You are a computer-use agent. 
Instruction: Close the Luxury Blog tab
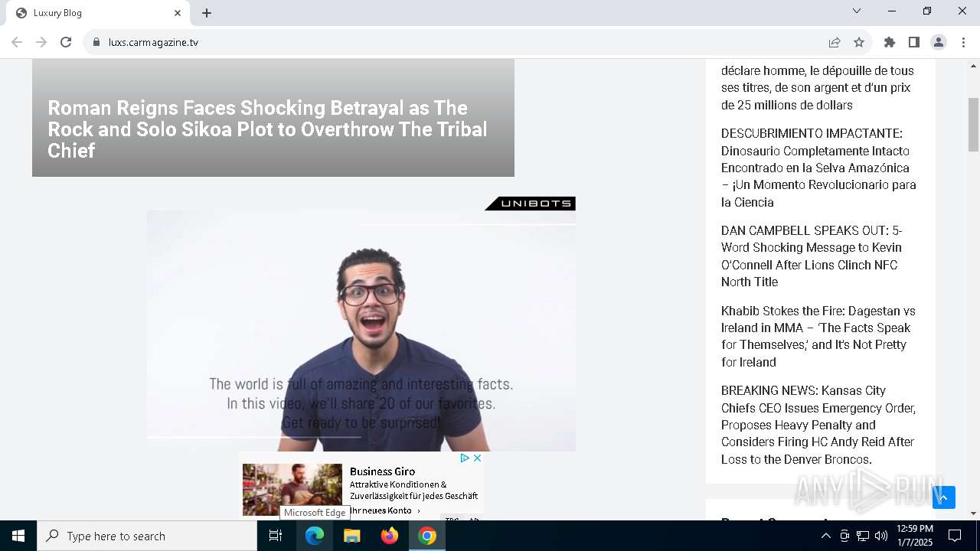coord(178,13)
